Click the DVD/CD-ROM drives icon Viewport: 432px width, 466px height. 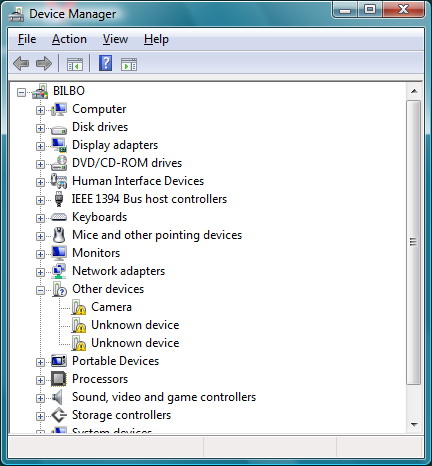coord(59,163)
